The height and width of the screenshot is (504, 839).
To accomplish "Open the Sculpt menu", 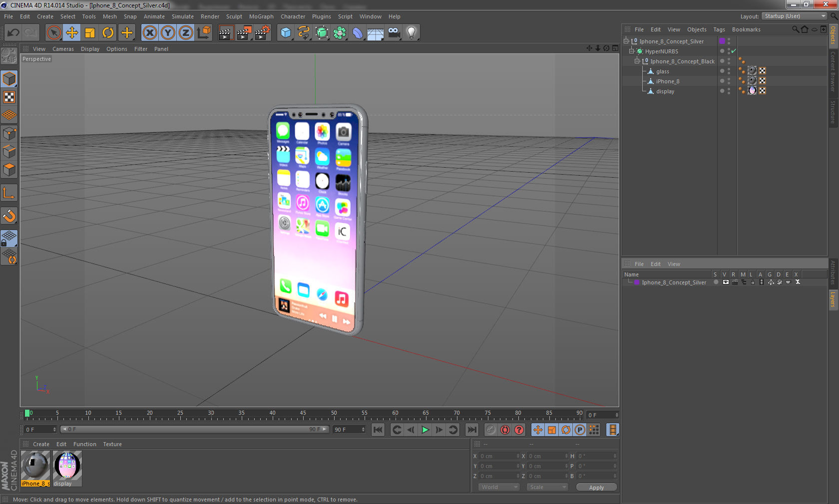I will (234, 16).
